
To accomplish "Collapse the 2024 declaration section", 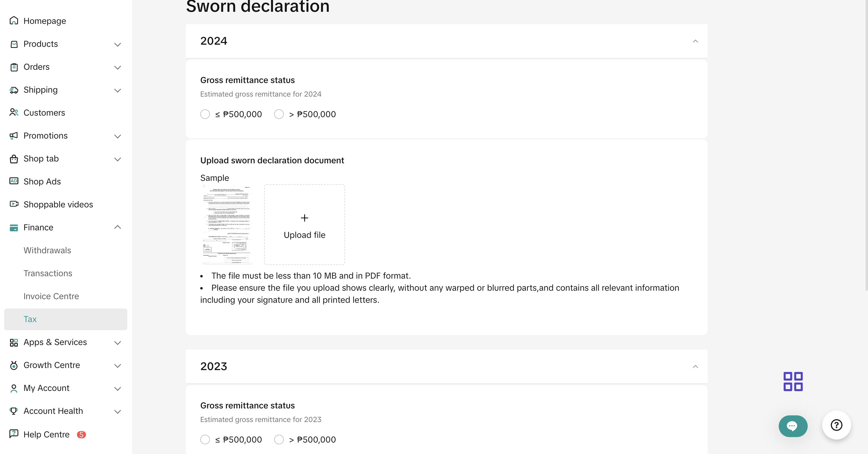I will click(695, 41).
